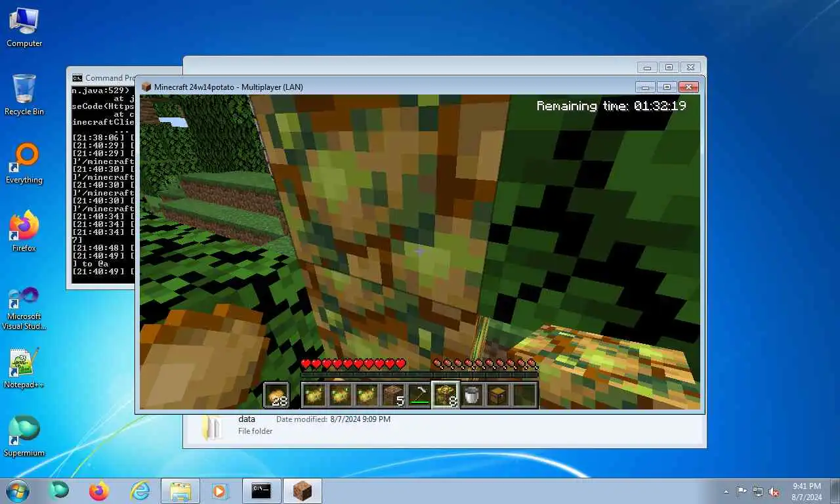This screenshot has height=504, width=840.
Task: Open the Computer desktop icon
Action: pyautogui.click(x=24, y=28)
